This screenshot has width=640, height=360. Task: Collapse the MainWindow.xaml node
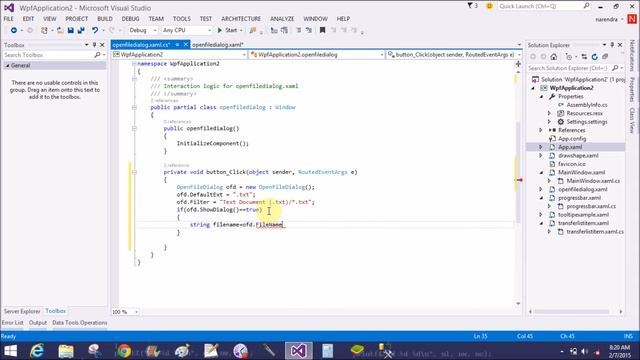(541, 173)
